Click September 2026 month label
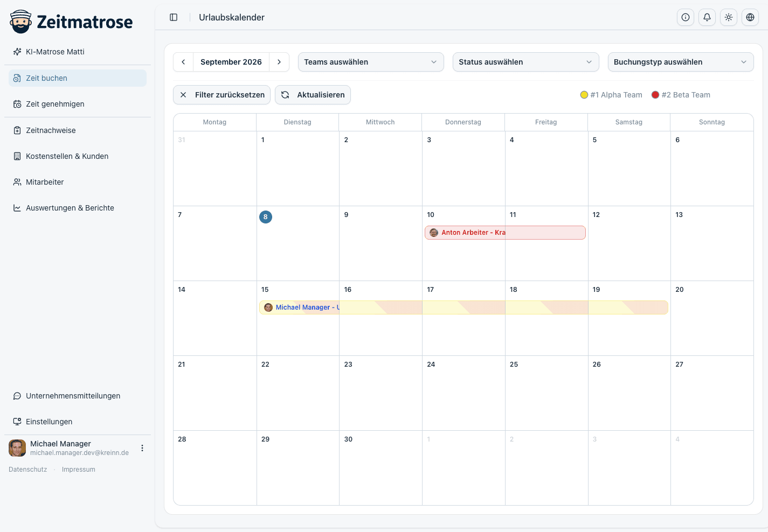Viewport: 768px width, 532px height. click(231, 62)
